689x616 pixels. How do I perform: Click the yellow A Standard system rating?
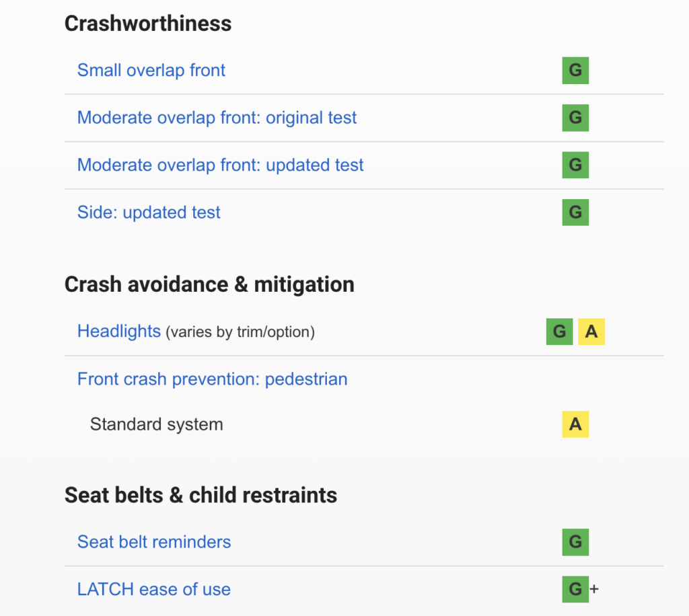[575, 424]
